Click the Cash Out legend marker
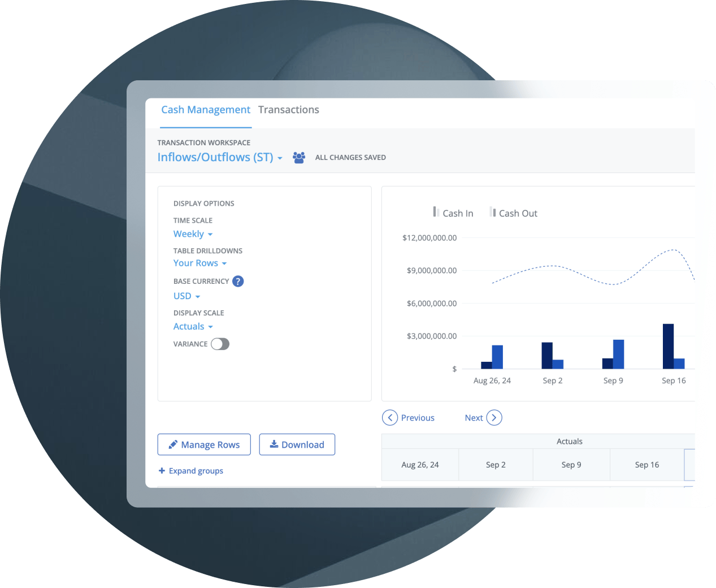 click(x=492, y=212)
